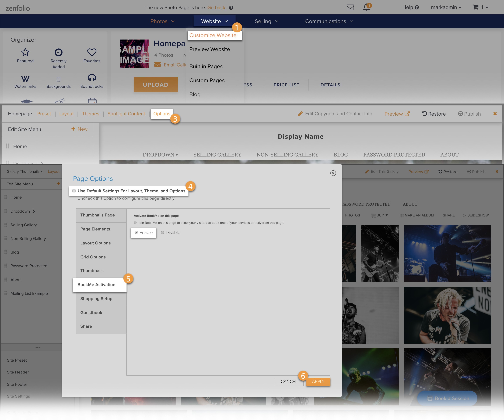Screen dimensions: 504x420
Task: Open Backgrounds icon in Organizer
Action: click(x=59, y=79)
